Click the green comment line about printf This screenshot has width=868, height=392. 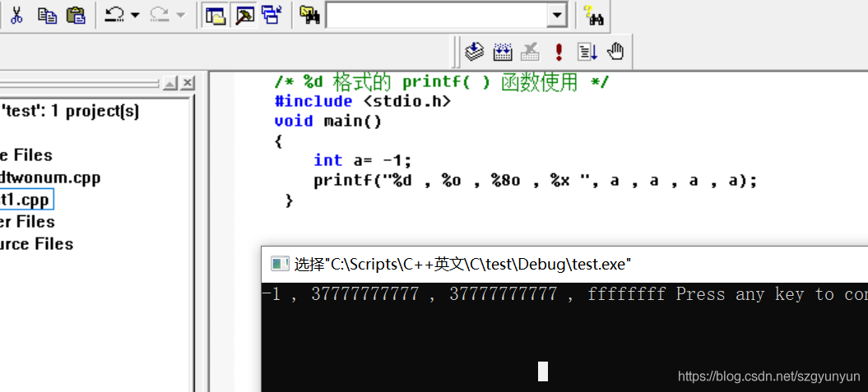pyautogui.click(x=441, y=82)
